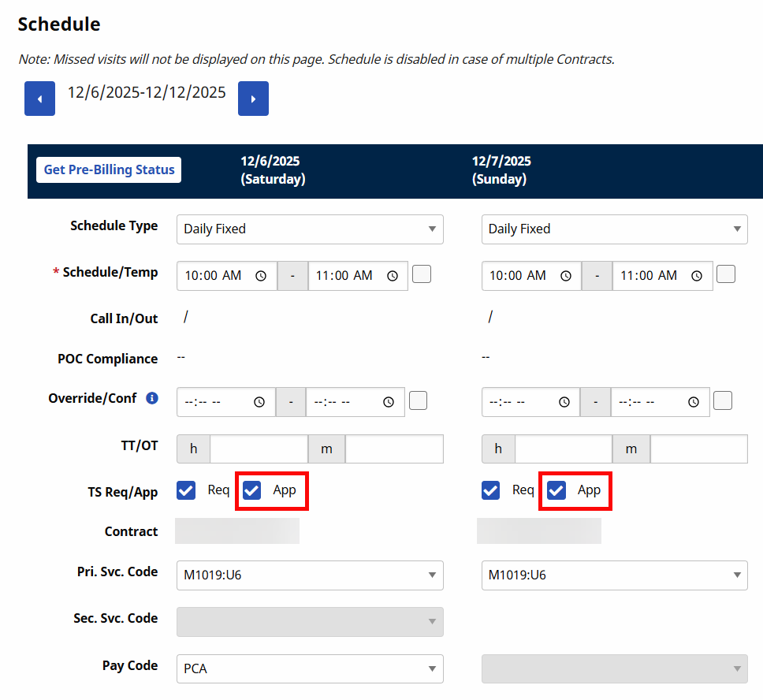Image resolution: width=763 pixels, height=700 pixels.
Task: Click the Saturday TT/OT hours field
Action: pos(258,449)
